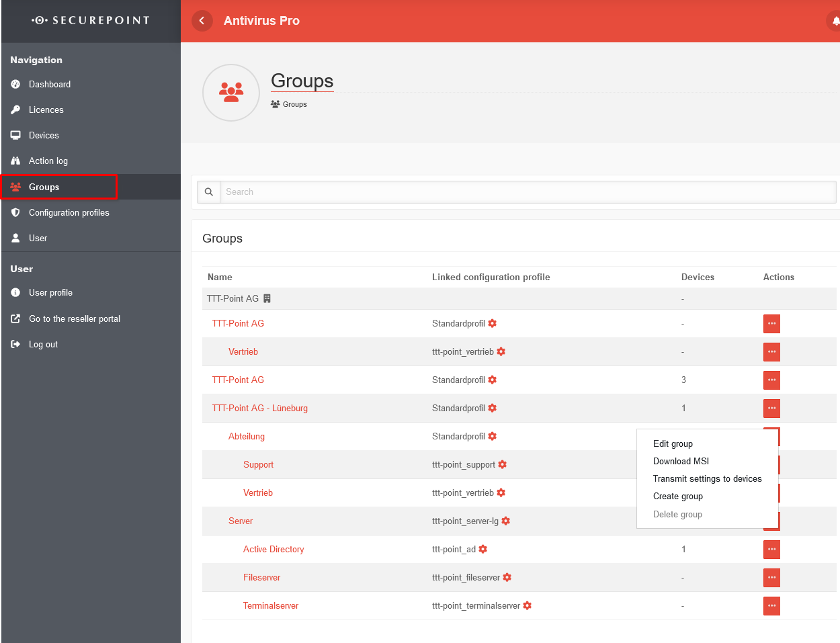Open the Support group link
This screenshot has width=840, height=643.
[258, 464]
